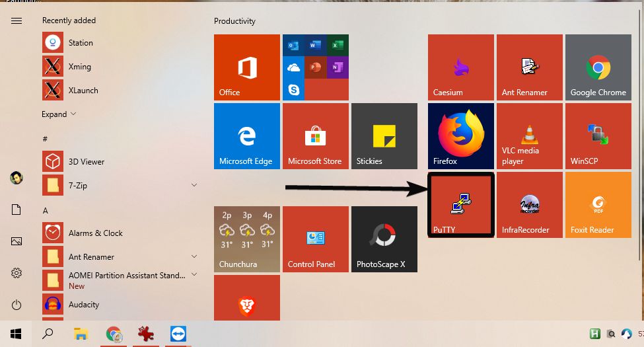Open the Microsoft Store tile
This screenshot has width=644, height=347.
pyautogui.click(x=316, y=136)
